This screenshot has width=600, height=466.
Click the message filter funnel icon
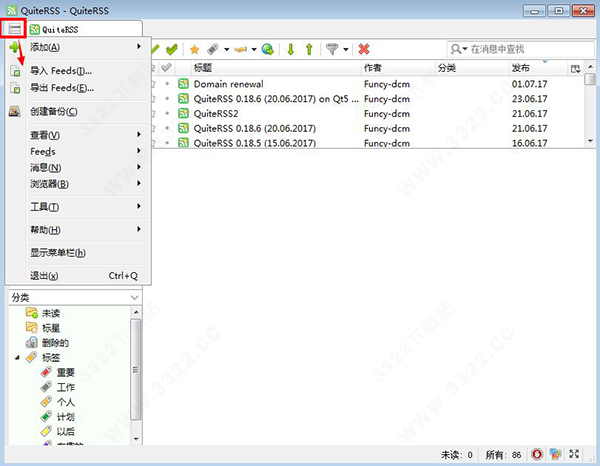332,49
